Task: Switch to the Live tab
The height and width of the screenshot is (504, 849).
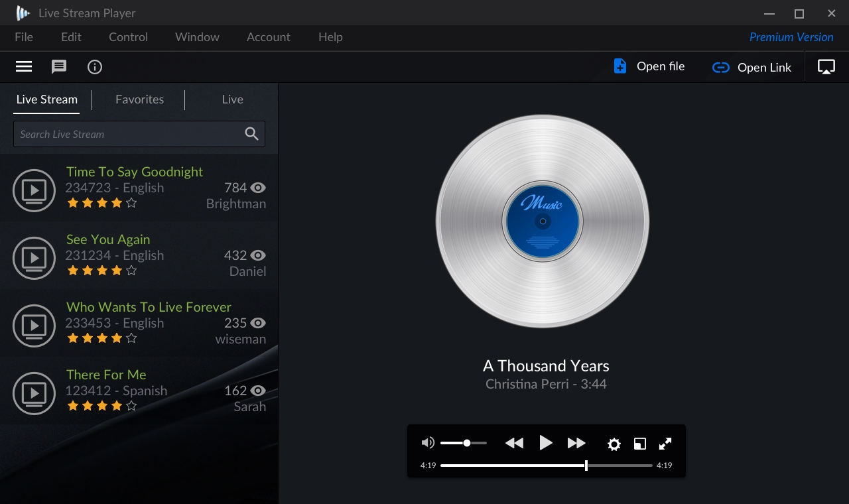Action: coord(232,99)
